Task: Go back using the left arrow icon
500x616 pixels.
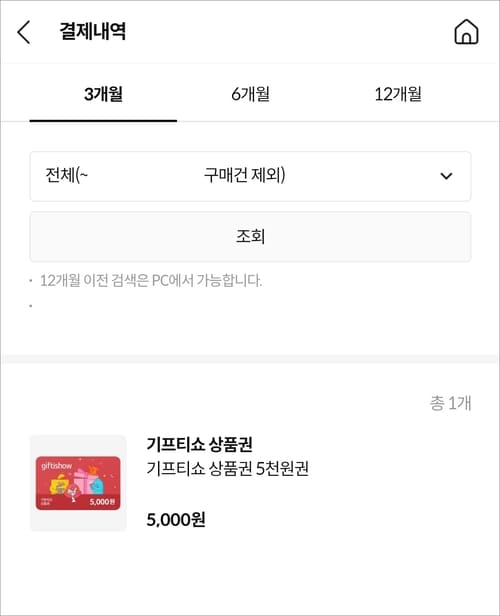Action: [x=24, y=32]
